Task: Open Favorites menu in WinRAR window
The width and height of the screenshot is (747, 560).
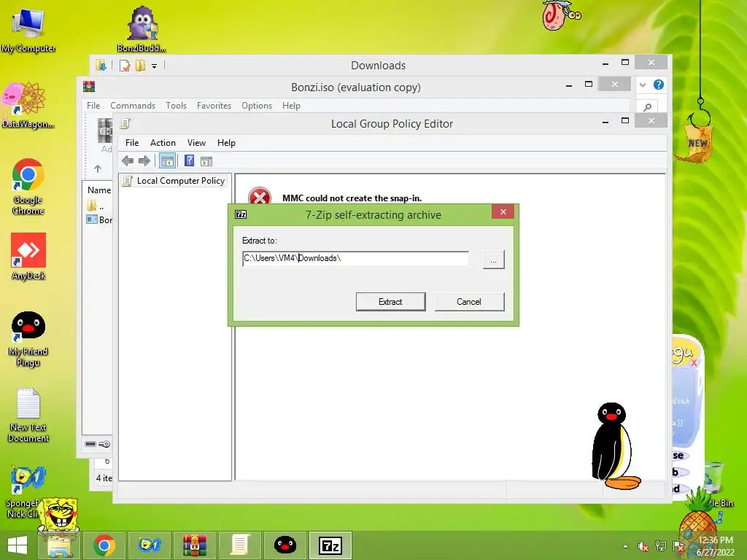Action: (214, 106)
